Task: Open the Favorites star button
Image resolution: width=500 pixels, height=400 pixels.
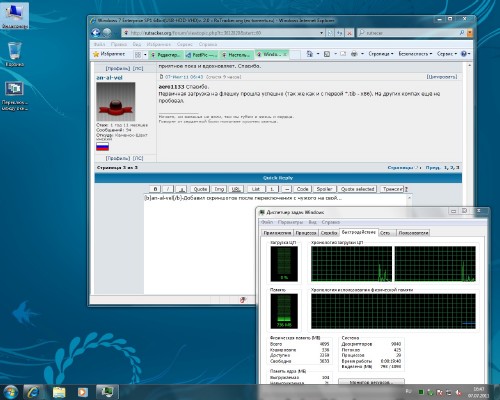Action: click(109, 54)
